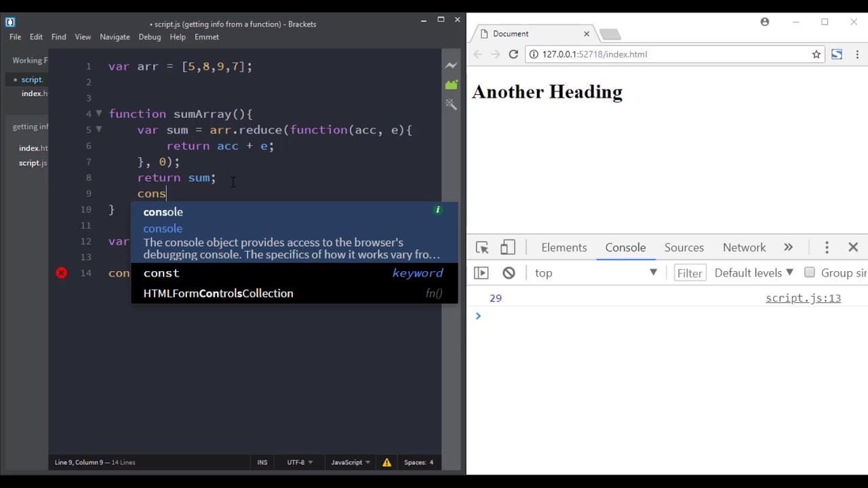This screenshot has height=488, width=868.
Task: Clear the DevTools console
Action: [509, 272]
